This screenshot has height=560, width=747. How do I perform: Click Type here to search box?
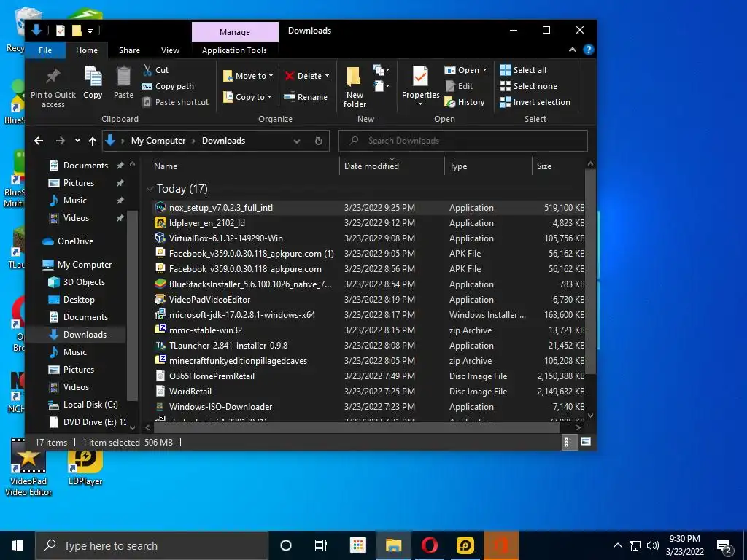pos(152,545)
